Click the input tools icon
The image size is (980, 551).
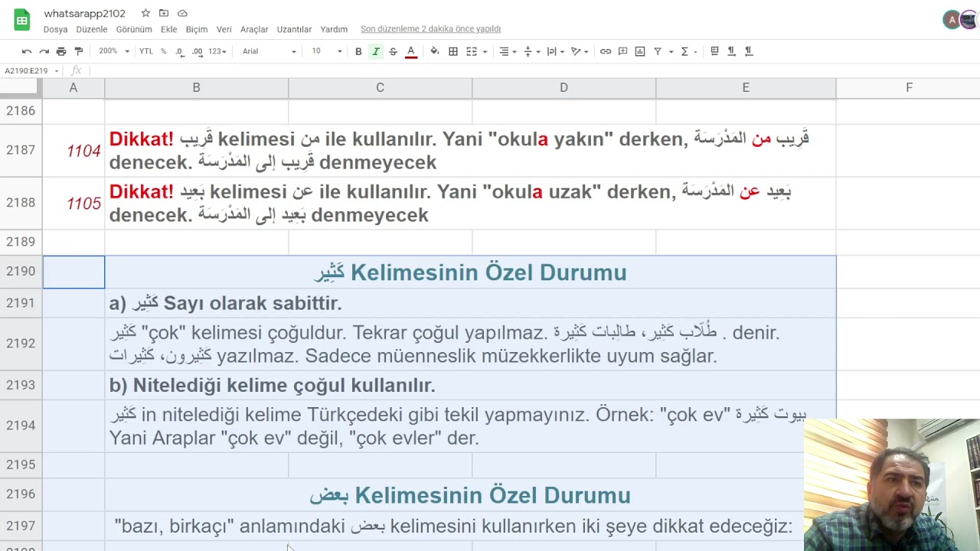click(714, 51)
